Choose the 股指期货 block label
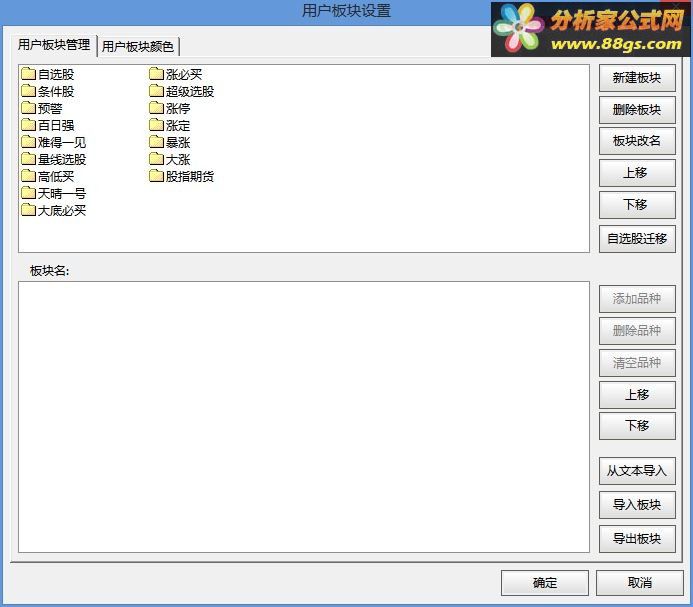 190,176
